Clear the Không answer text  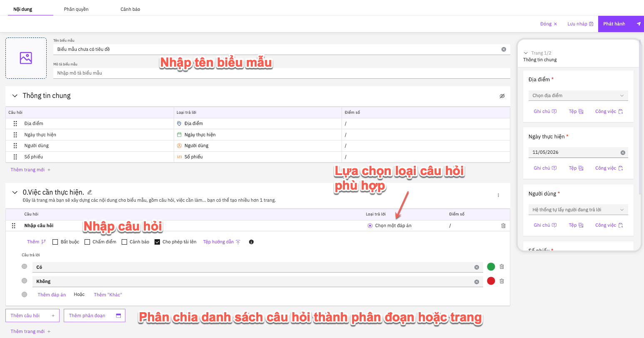(x=477, y=282)
